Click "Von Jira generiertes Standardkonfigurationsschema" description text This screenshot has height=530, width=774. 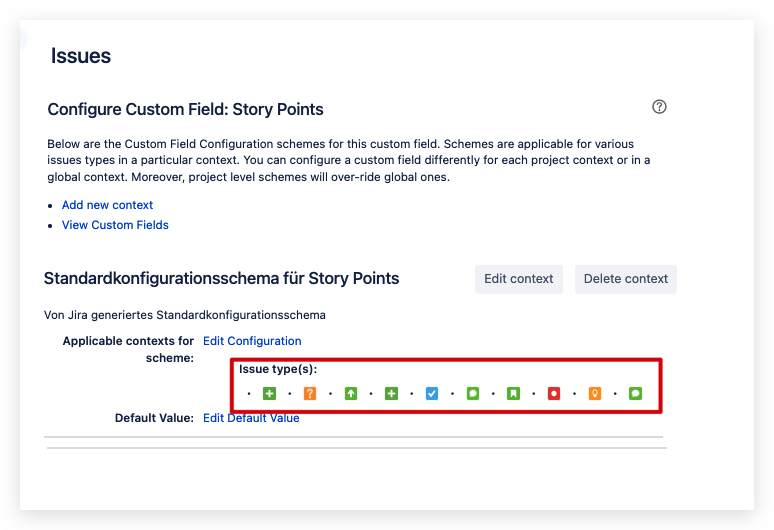coord(185,315)
